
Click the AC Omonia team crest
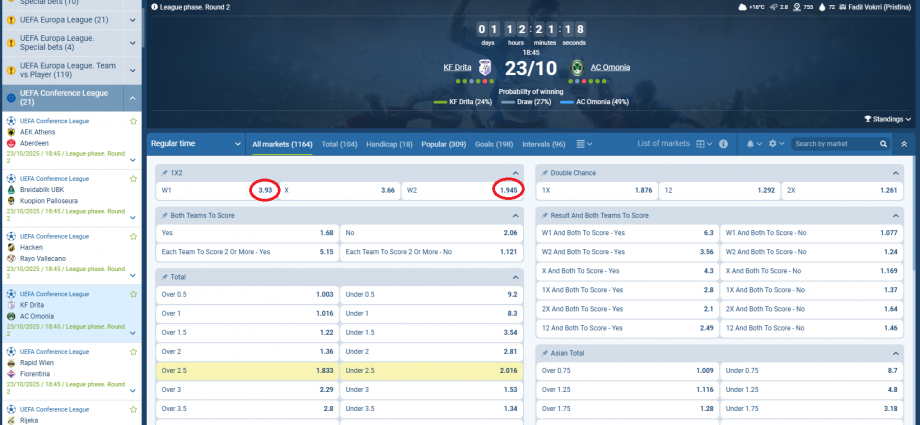tap(577, 67)
